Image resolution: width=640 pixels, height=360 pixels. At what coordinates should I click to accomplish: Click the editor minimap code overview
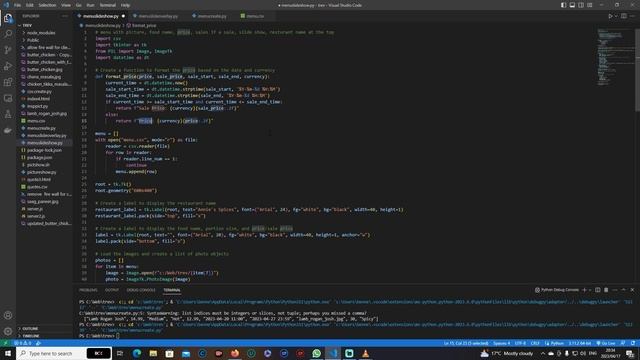[x=616, y=57]
